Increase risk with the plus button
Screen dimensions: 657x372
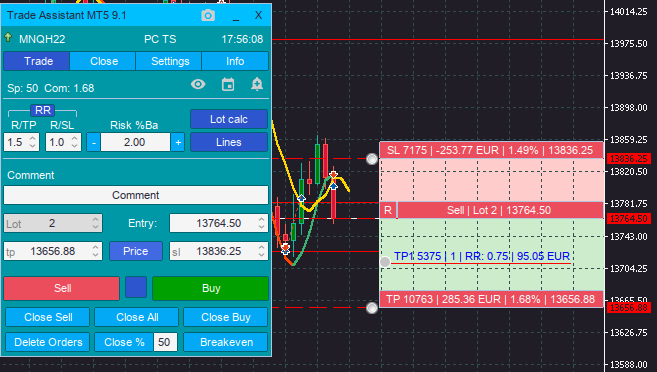(178, 142)
